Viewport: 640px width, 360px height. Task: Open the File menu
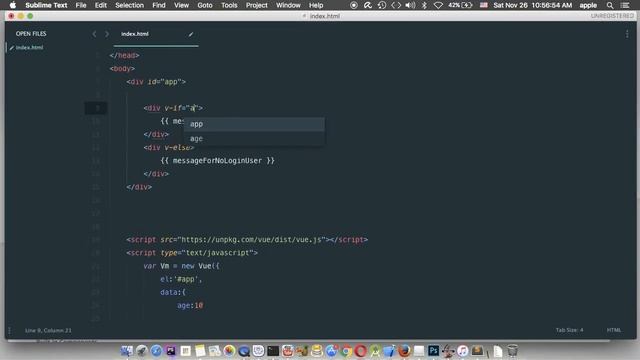[x=81, y=5]
